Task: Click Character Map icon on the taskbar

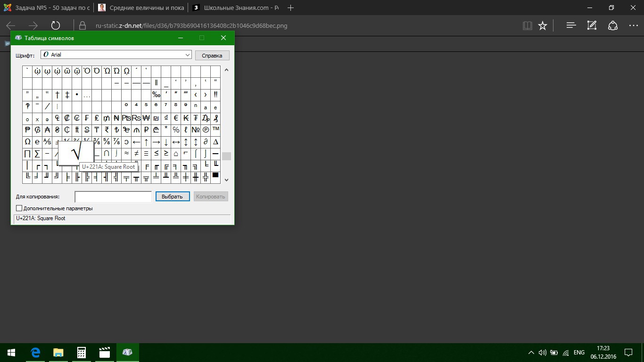Action: coord(127,353)
